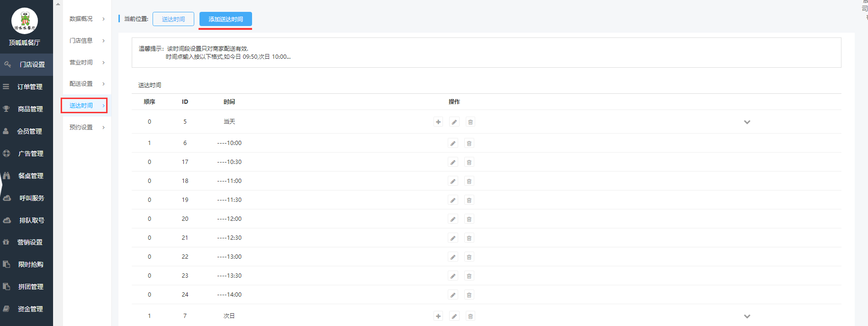Click the 时间 column header

click(x=229, y=102)
